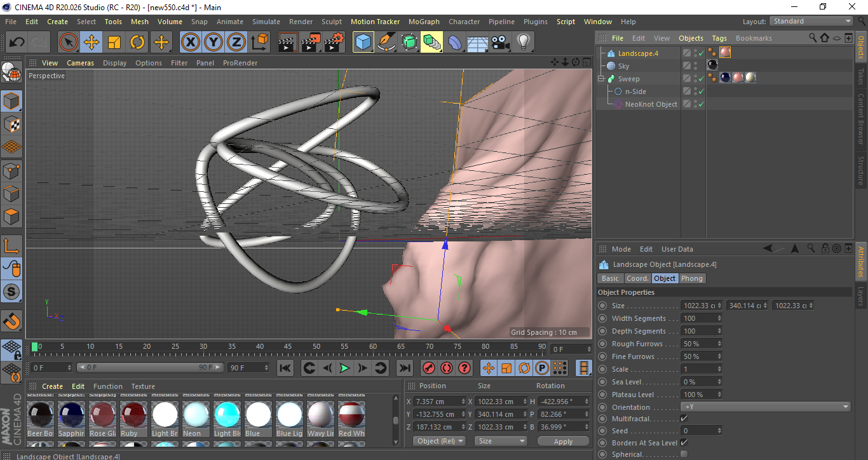This screenshot has height=460, width=868.
Task: Select the Live Selection tool
Action: pyautogui.click(x=69, y=43)
